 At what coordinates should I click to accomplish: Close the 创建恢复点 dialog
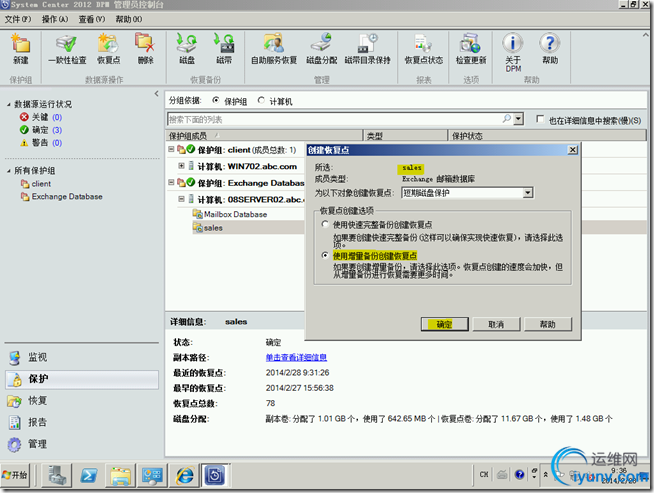(x=573, y=150)
